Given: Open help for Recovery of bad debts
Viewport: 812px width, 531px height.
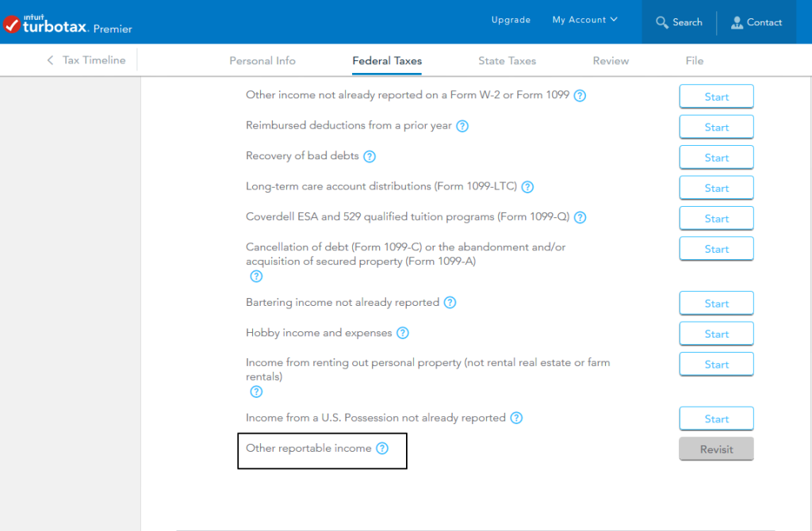Looking at the screenshot, I should click(370, 157).
